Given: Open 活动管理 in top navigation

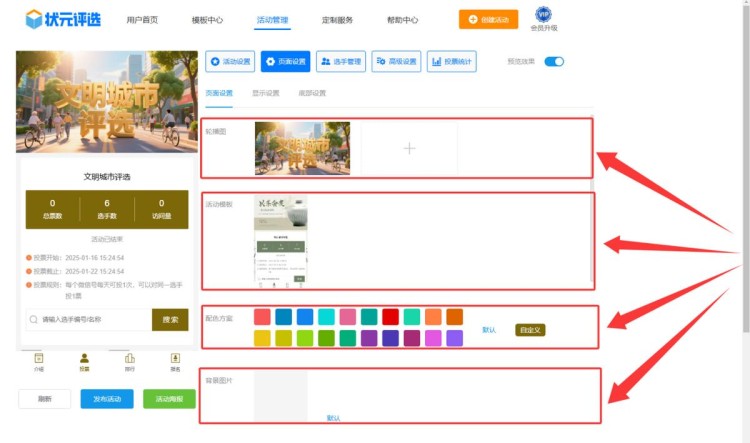Looking at the screenshot, I should [x=272, y=20].
